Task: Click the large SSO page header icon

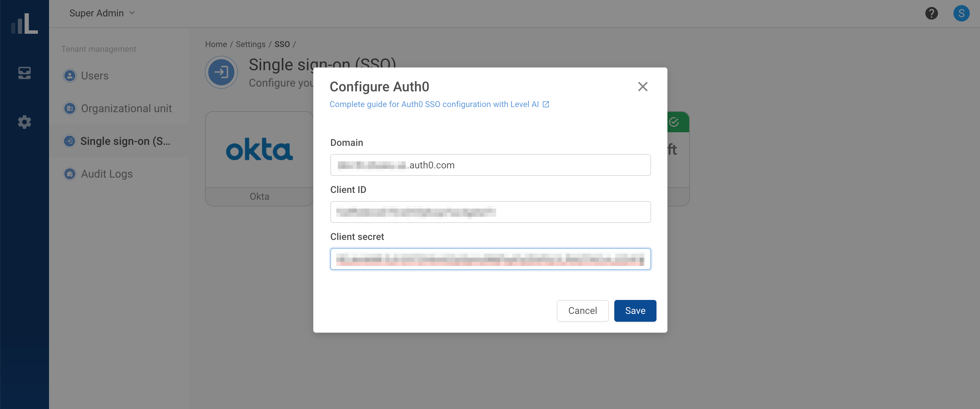Action: 221,72
